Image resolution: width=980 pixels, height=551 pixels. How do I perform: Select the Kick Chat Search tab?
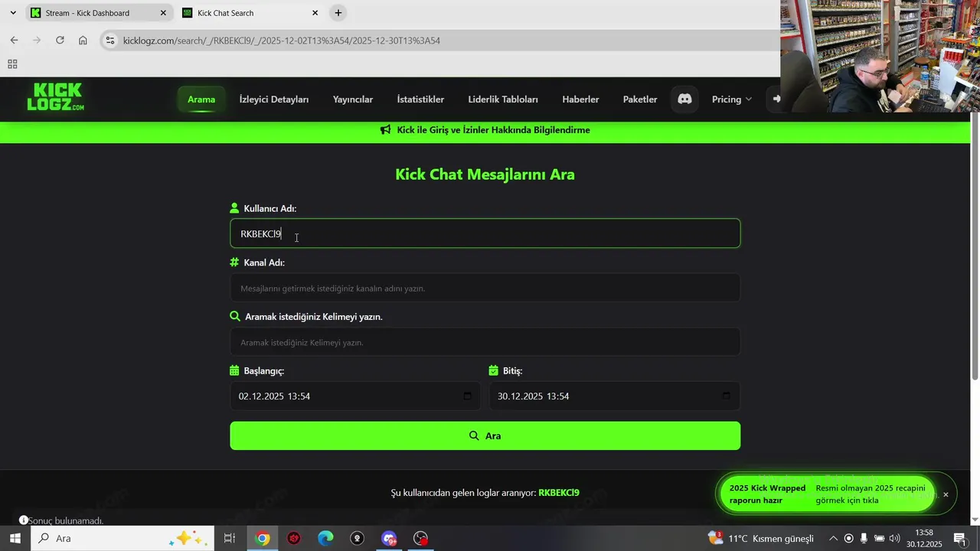pyautogui.click(x=250, y=13)
